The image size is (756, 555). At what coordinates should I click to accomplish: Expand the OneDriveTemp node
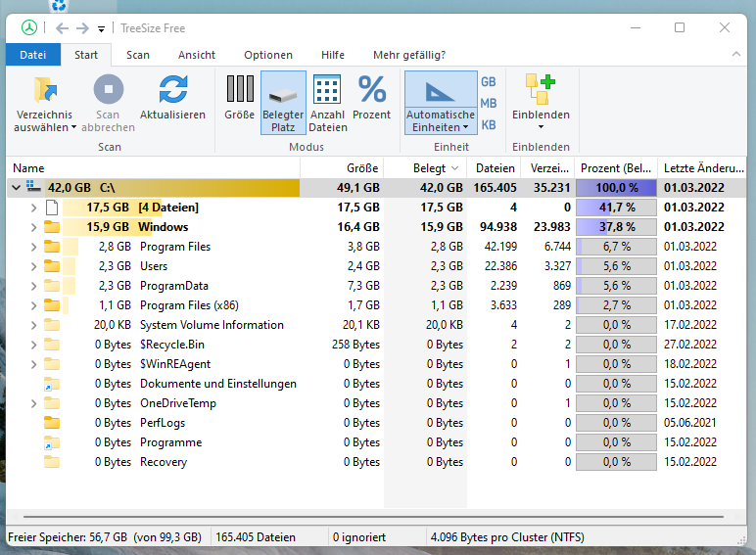(33, 403)
